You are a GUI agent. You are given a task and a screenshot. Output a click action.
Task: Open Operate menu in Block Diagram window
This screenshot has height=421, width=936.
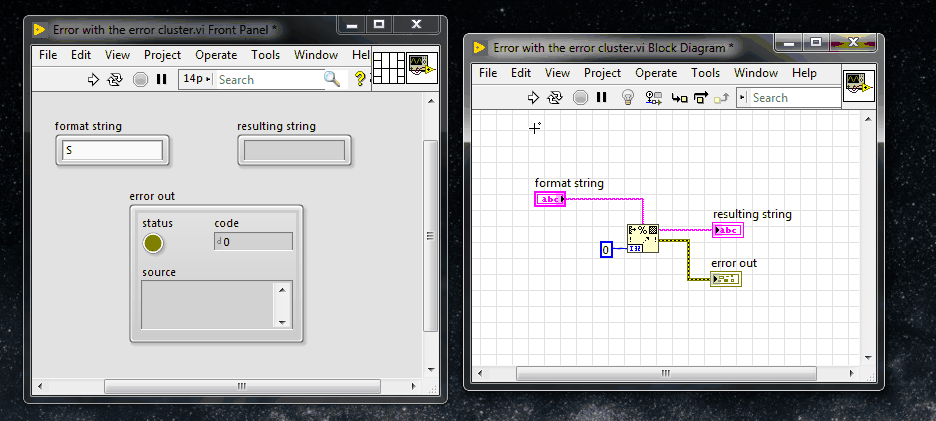click(x=656, y=73)
